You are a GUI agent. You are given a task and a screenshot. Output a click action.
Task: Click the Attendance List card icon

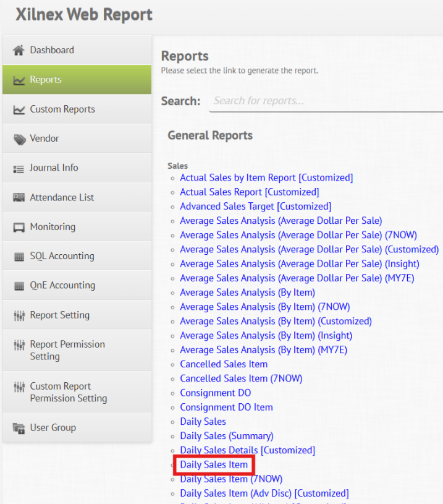point(19,198)
